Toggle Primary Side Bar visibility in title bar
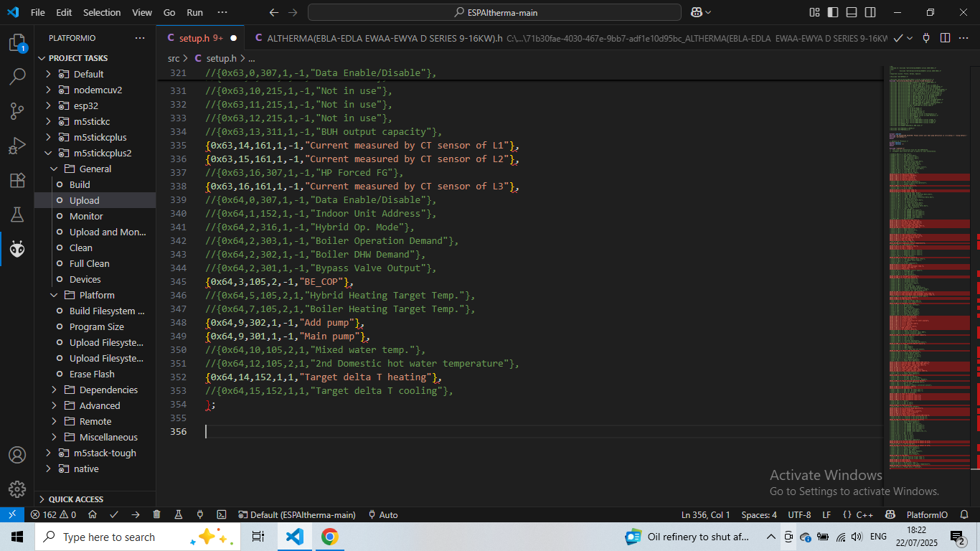The height and width of the screenshot is (551, 980). pos(833,12)
